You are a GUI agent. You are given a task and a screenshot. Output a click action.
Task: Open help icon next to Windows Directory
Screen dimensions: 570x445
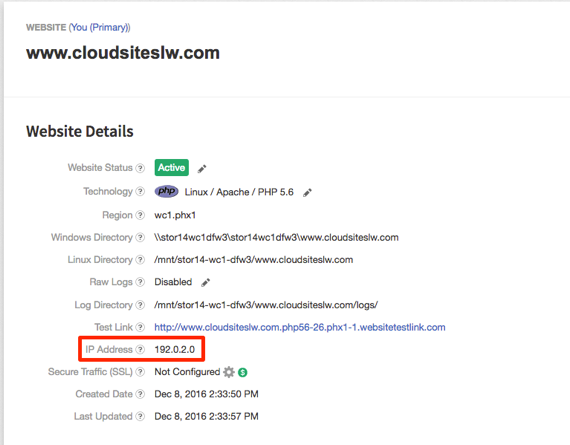point(140,237)
